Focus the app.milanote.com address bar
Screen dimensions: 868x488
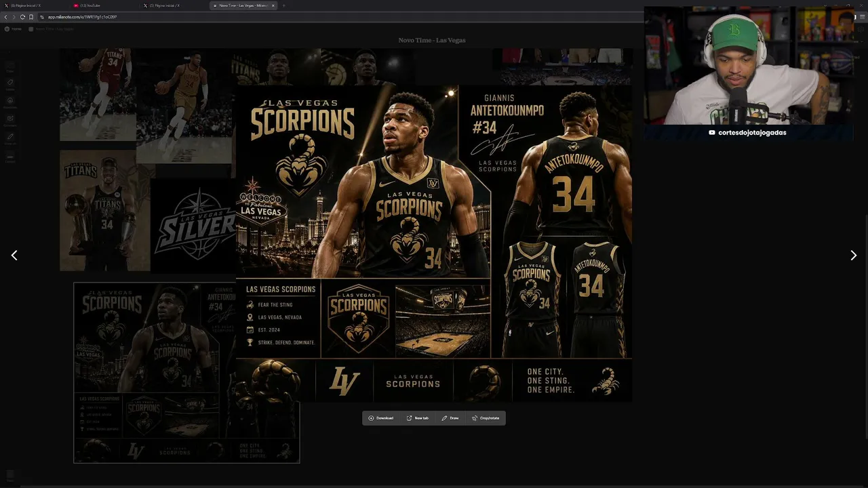click(x=339, y=17)
